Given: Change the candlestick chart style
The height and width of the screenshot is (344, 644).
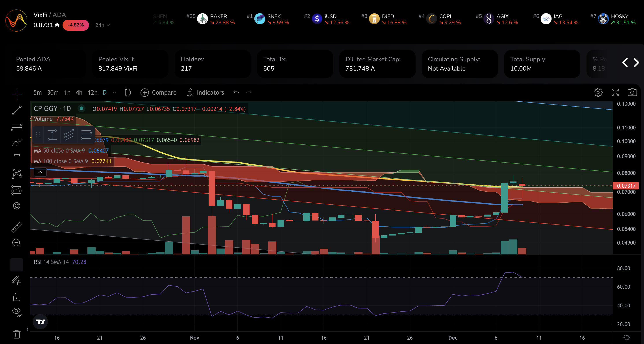Looking at the screenshot, I should click(128, 93).
